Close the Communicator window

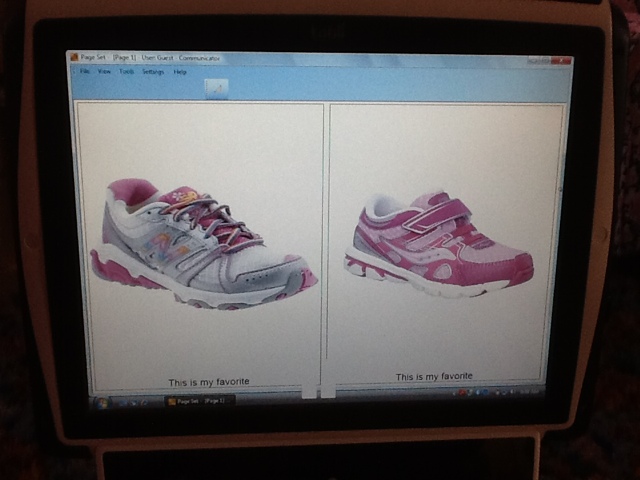coord(562,61)
